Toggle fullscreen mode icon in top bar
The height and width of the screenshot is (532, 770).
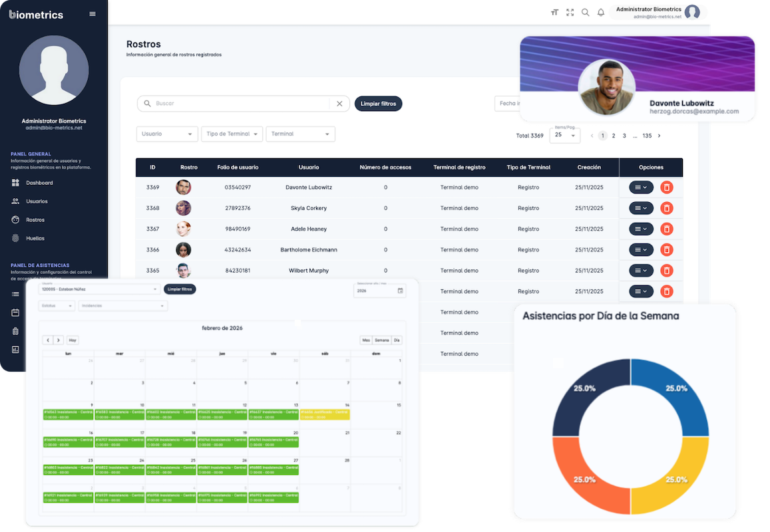tap(570, 13)
